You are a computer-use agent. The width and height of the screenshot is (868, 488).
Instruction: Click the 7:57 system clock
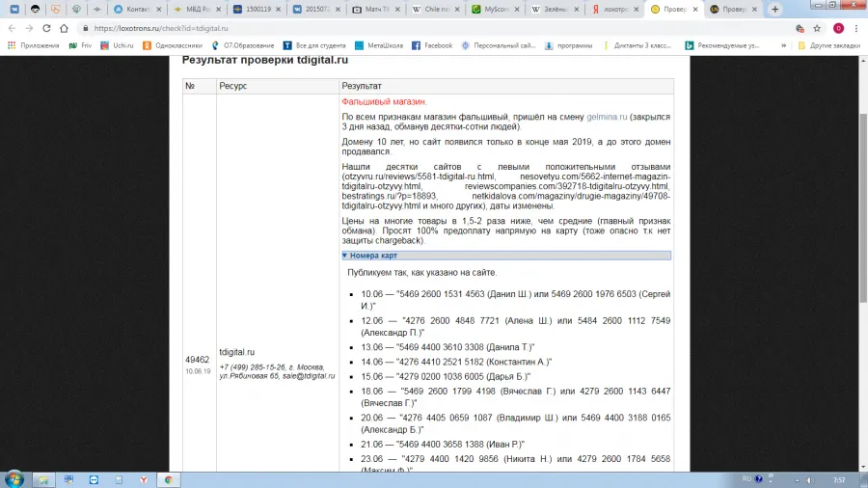839,479
